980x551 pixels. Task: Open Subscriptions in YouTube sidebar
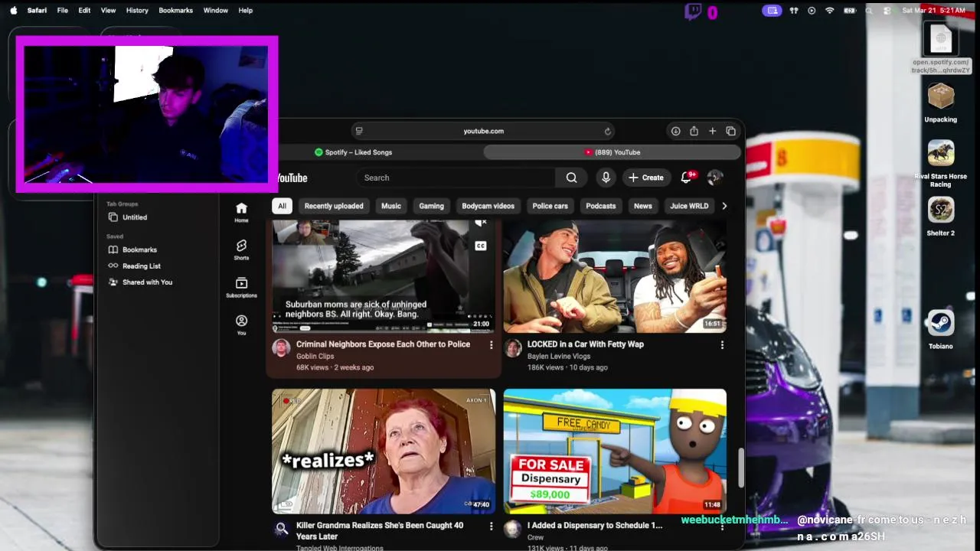coord(241,287)
